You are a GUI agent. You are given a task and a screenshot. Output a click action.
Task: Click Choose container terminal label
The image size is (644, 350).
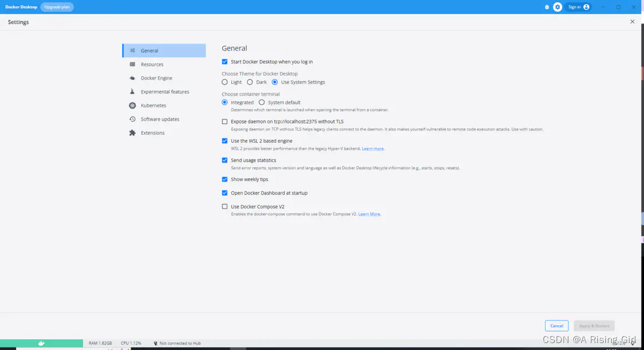[251, 94]
